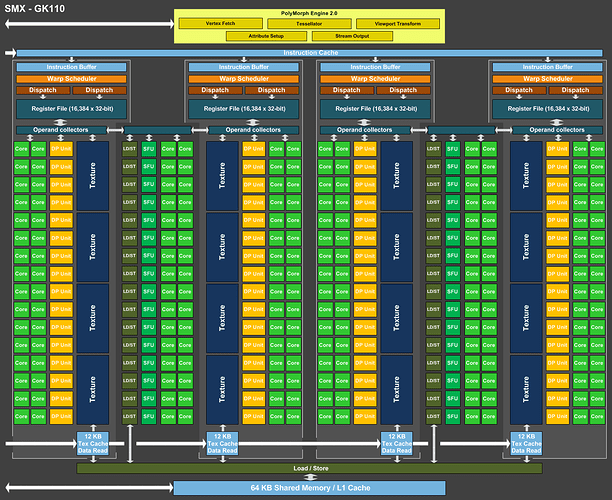The width and height of the screenshot is (612, 500).
Task: Select the rightmost Register File block
Action: 545,108
